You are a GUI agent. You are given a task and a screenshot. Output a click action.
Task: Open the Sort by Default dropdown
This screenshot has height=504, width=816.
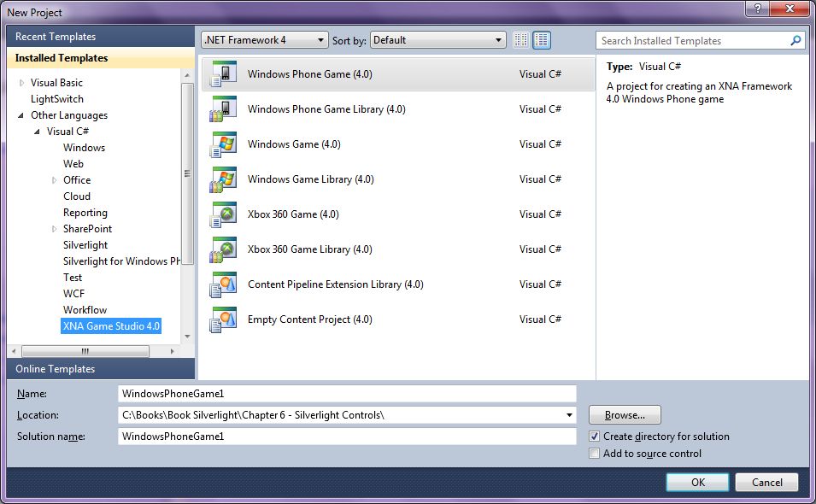(437, 40)
